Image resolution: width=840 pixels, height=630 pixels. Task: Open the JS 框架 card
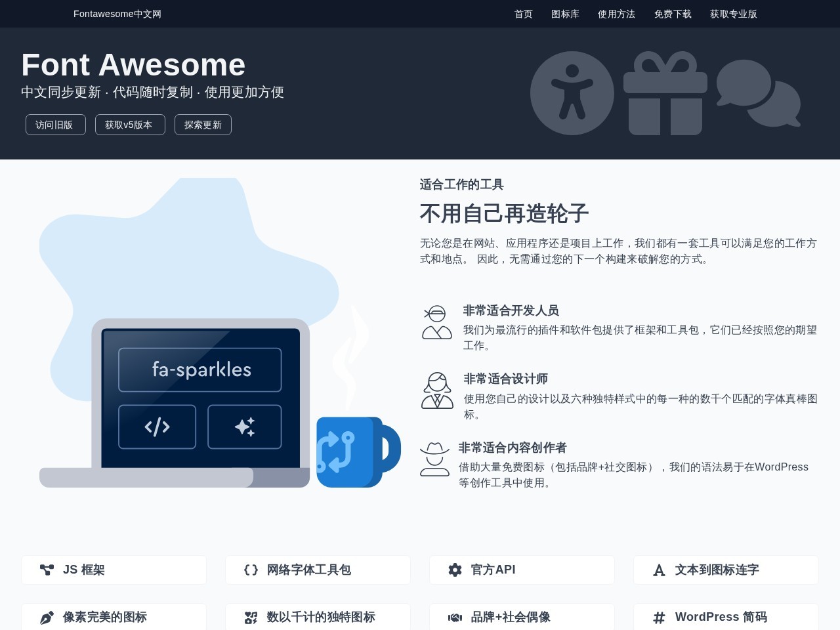point(114,570)
